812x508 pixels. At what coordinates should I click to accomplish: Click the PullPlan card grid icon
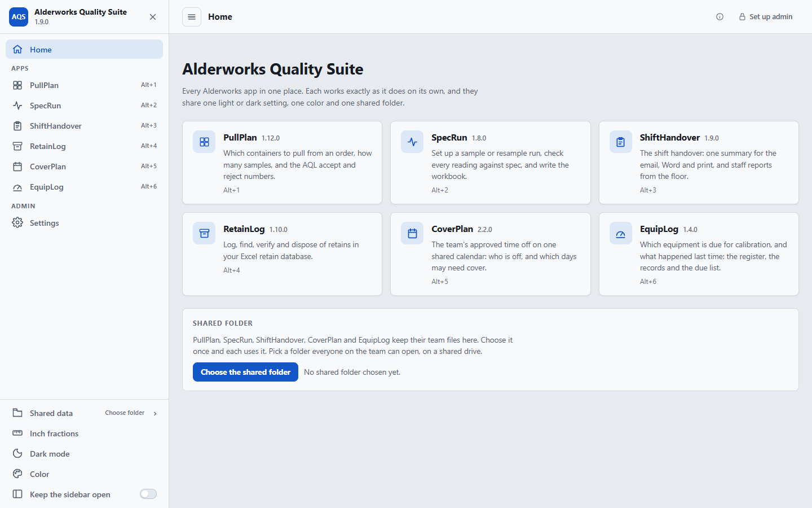point(204,142)
